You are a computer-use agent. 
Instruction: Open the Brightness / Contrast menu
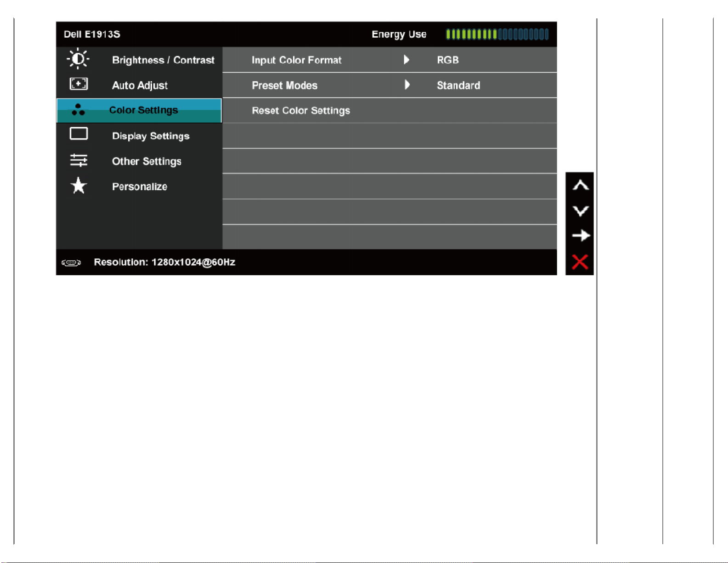click(x=163, y=60)
